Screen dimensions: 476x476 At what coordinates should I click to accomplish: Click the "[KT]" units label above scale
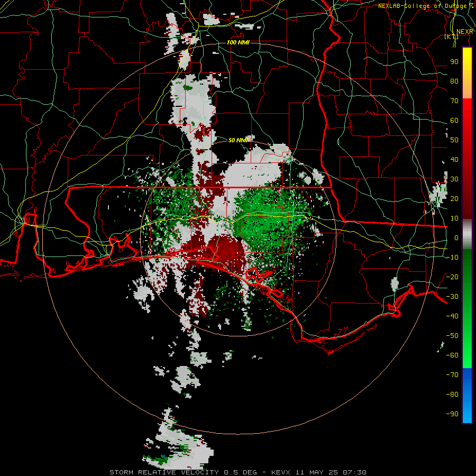(x=452, y=36)
